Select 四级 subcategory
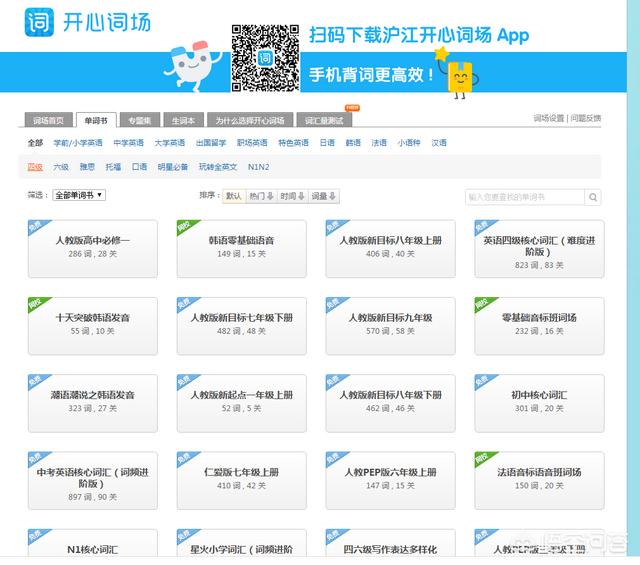 coord(35,167)
